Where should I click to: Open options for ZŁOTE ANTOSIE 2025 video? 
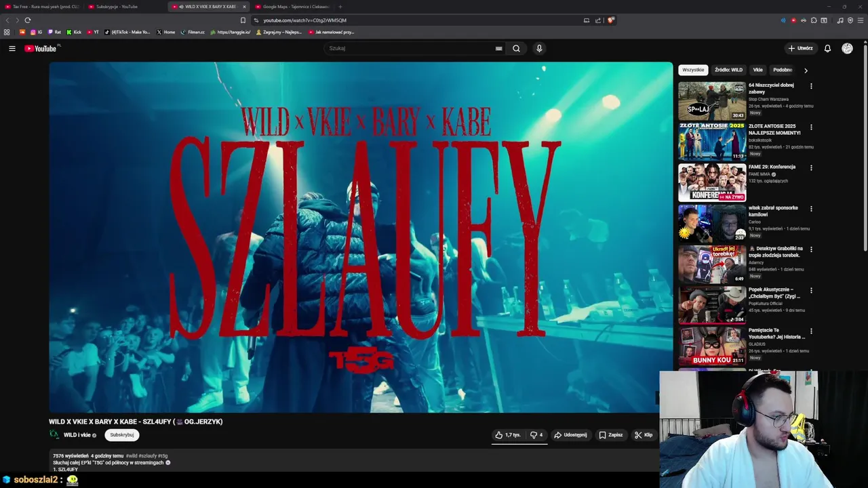click(x=811, y=127)
